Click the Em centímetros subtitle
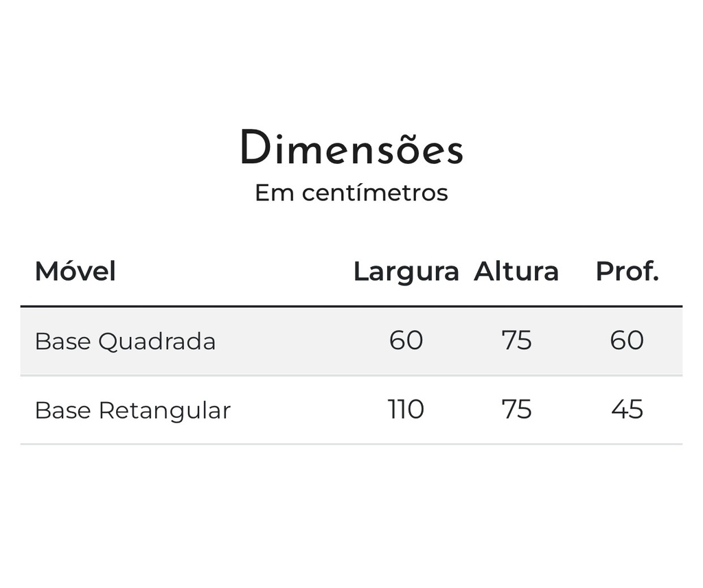Viewport: 703px width, 588px height. [351, 193]
